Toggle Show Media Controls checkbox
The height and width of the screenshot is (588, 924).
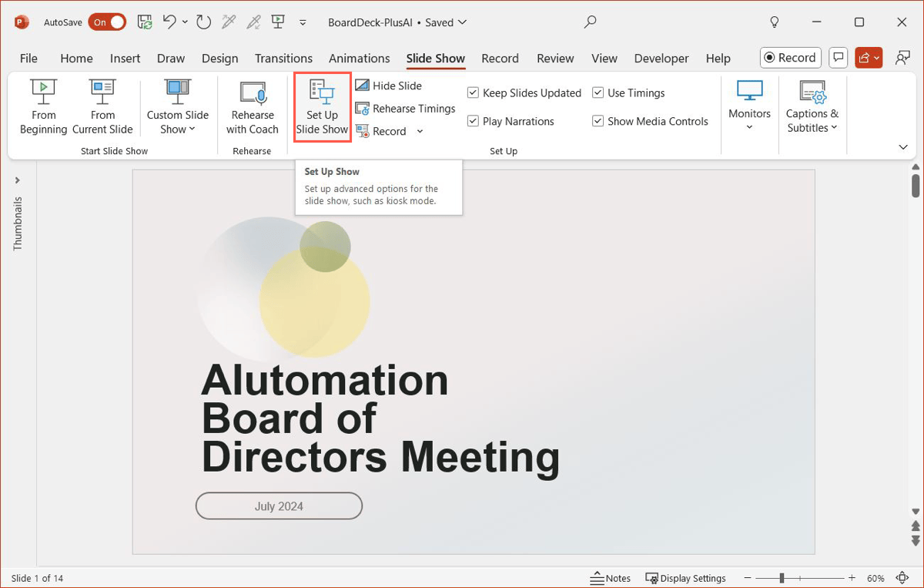point(650,121)
